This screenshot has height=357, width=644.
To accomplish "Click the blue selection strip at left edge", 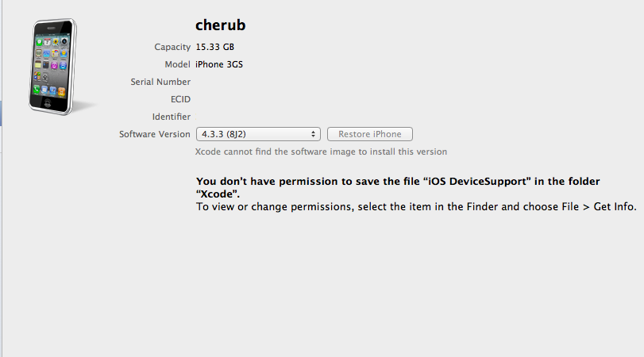I will [x=1, y=113].
